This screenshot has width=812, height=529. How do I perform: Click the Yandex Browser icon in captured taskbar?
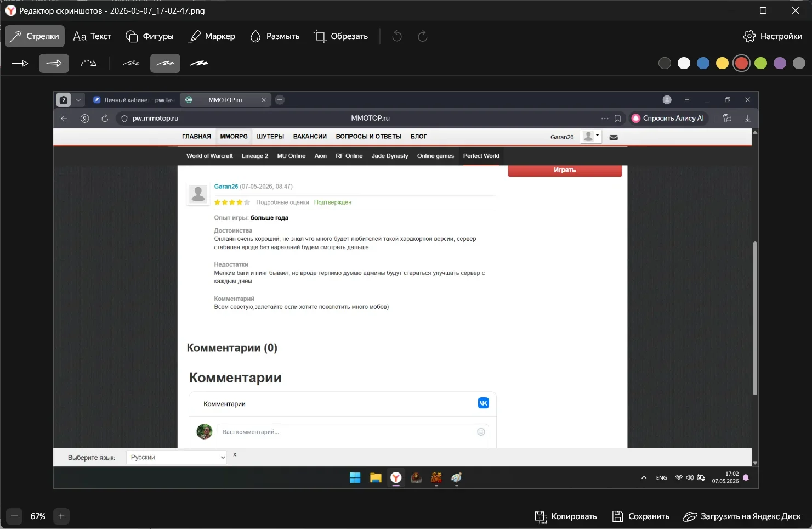396,478
